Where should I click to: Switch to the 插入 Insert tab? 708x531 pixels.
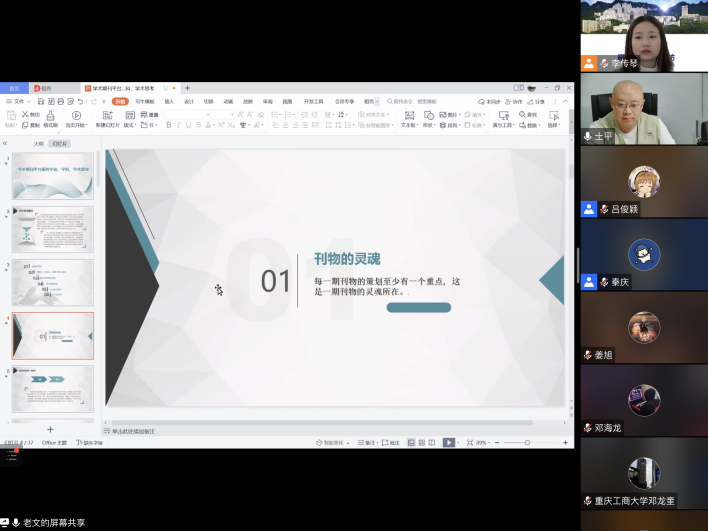coord(169,101)
